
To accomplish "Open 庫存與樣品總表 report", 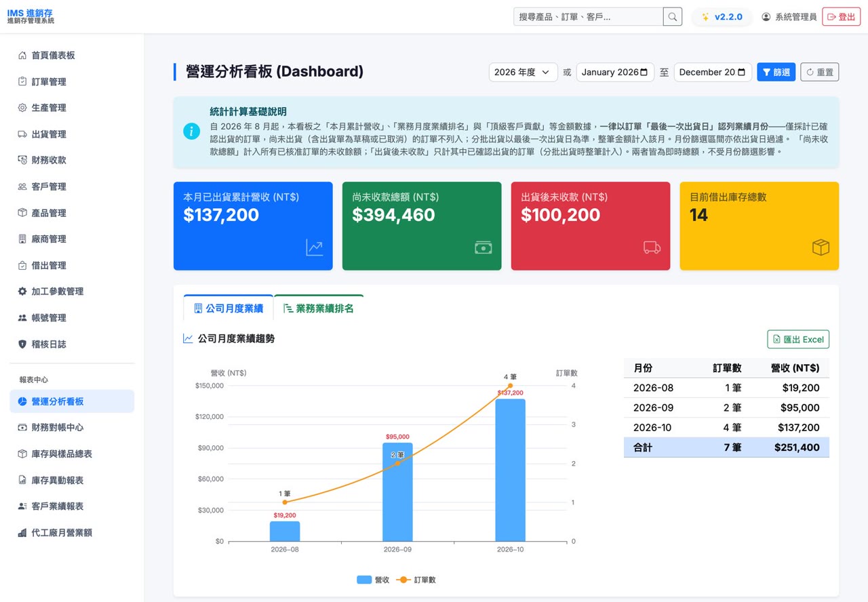I will pos(72,454).
